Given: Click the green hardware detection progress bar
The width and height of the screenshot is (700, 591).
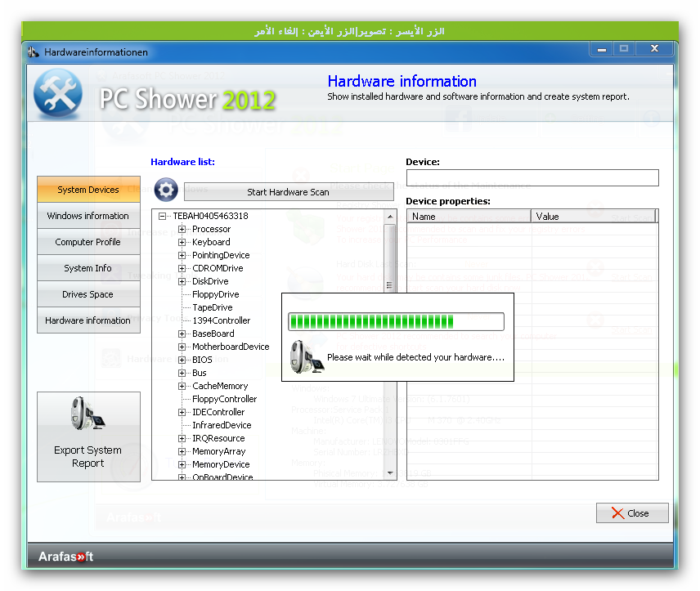Looking at the screenshot, I should [x=396, y=321].
